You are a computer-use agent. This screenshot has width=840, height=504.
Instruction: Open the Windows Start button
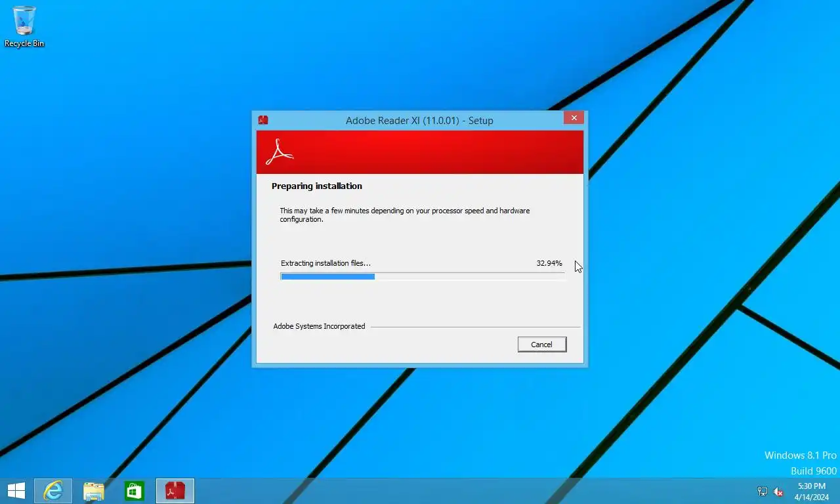pos(16,491)
